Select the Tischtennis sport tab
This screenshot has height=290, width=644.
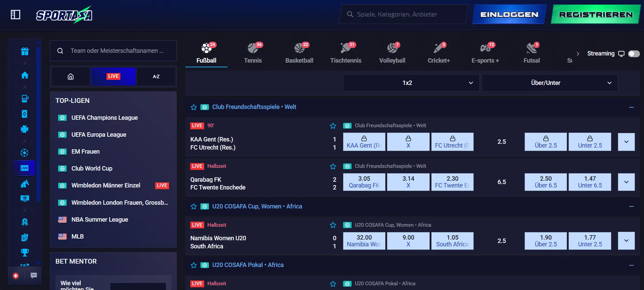coord(346,53)
